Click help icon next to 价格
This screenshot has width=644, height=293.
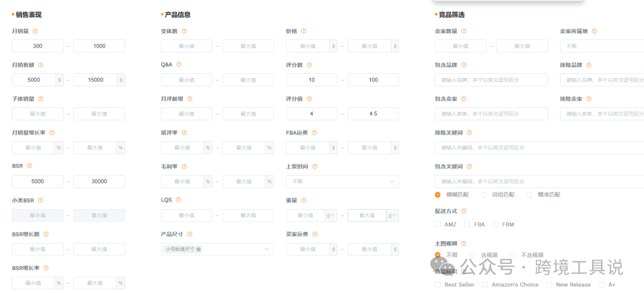304,31
